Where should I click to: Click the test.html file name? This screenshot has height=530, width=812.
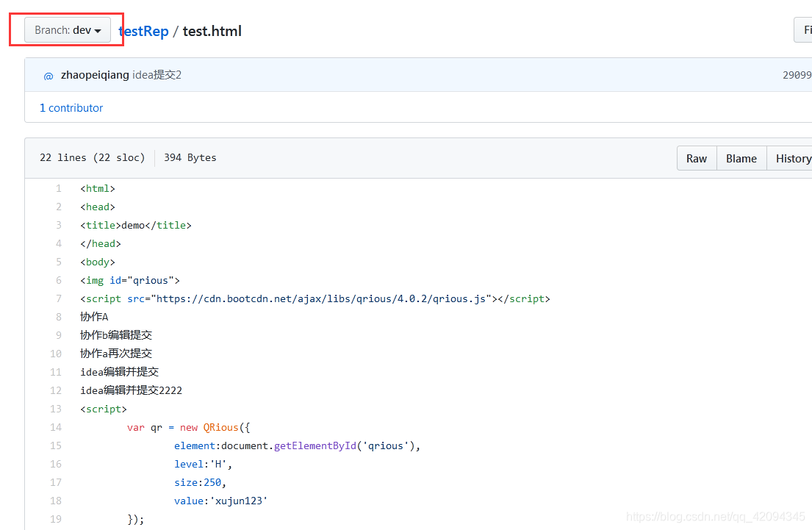click(212, 31)
